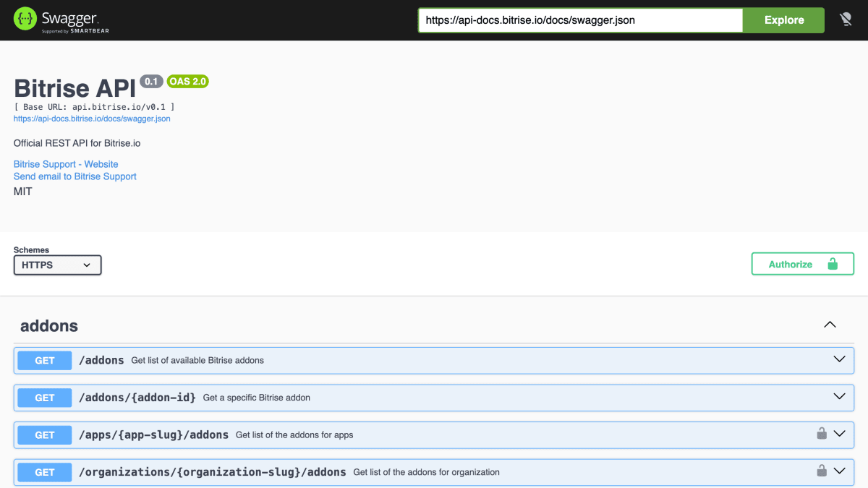Click the OAS 2.0 badge
The width and height of the screenshot is (868, 488).
(x=188, y=82)
